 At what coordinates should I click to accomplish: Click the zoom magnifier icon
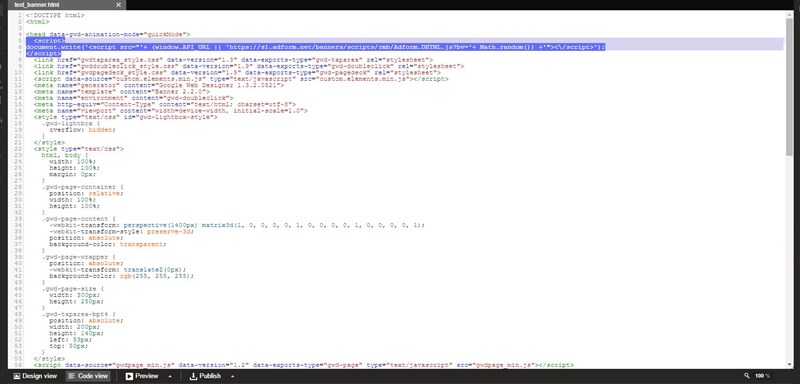[x=747, y=376]
